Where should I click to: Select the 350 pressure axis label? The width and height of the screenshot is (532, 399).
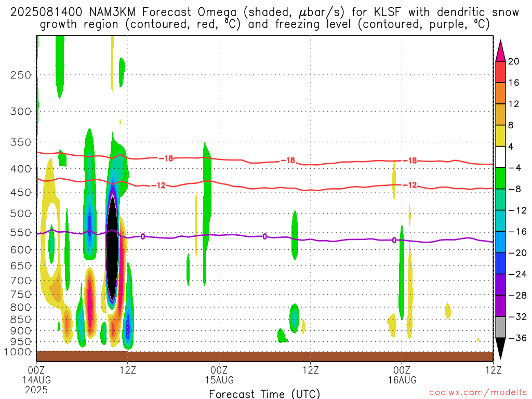(21, 142)
